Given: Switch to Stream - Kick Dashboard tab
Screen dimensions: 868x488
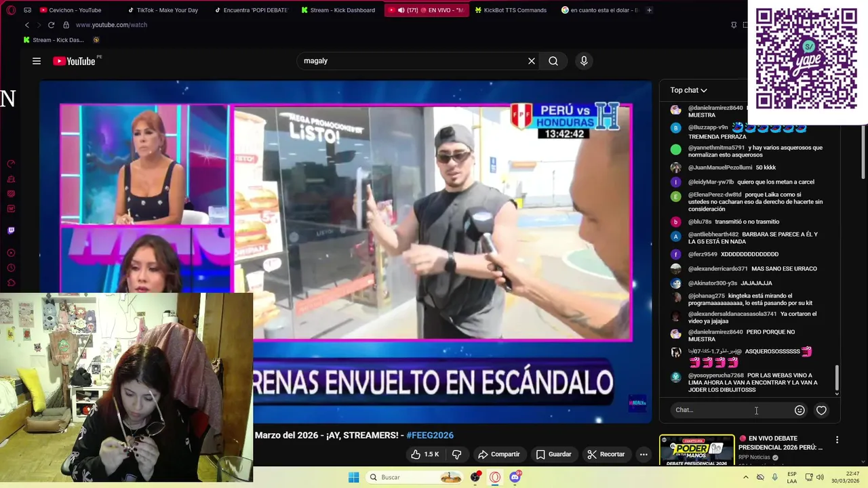Looking at the screenshot, I should [341, 10].
